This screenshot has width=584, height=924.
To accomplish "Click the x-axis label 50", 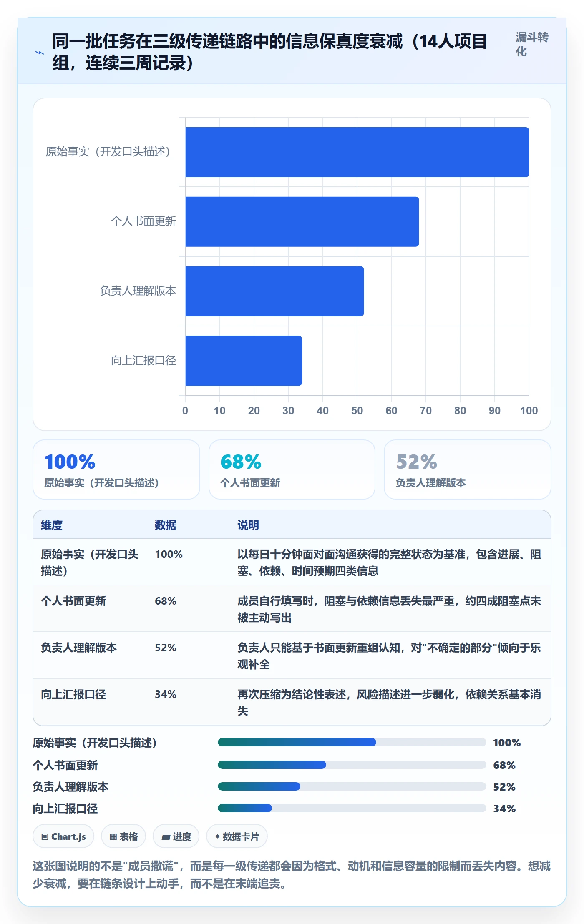I will (x=357, y=411).
